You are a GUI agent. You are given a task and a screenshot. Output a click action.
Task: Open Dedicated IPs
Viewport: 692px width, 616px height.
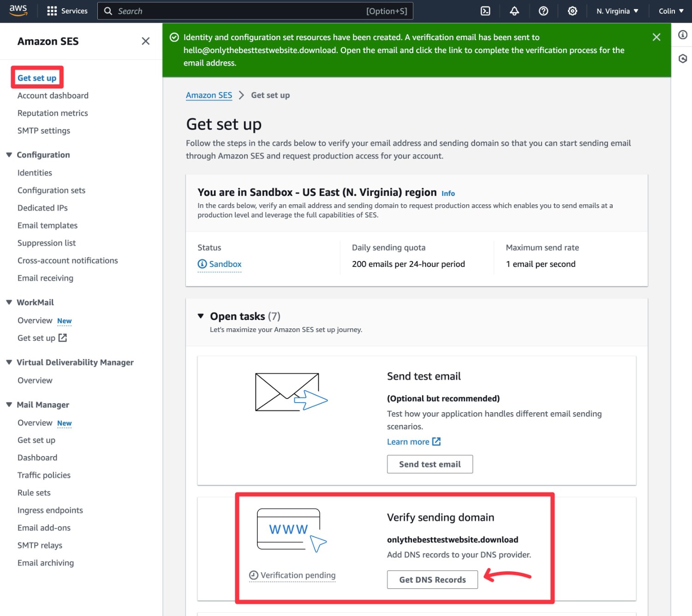(x=42, y=207)
